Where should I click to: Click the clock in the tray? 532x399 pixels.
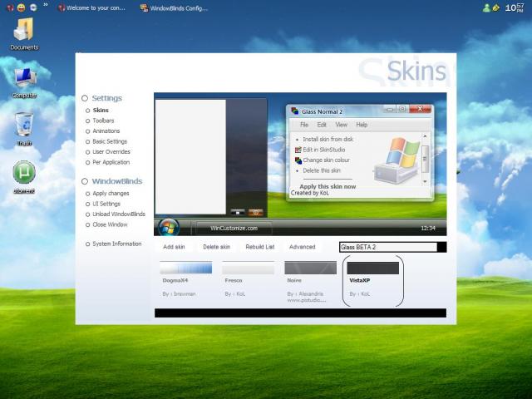pos(515,7)
